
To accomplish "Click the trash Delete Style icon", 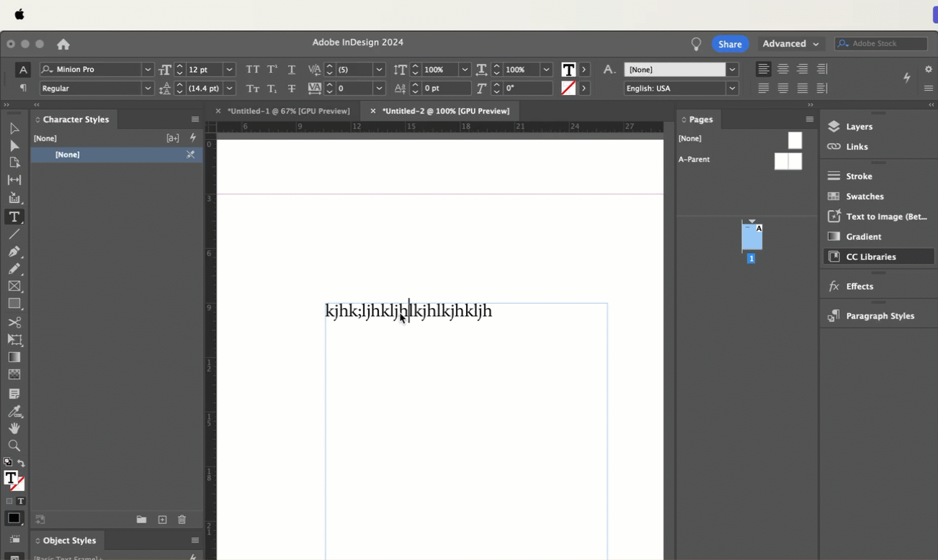I will tap(182, 520).
